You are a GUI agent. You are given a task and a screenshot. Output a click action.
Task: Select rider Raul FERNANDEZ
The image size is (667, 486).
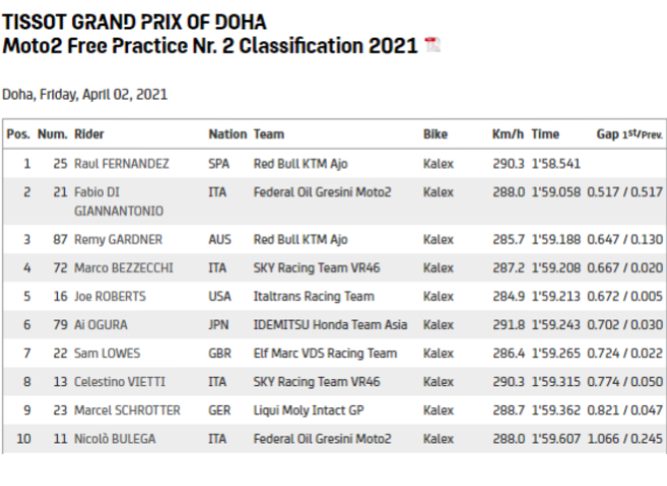coord(121,164)
